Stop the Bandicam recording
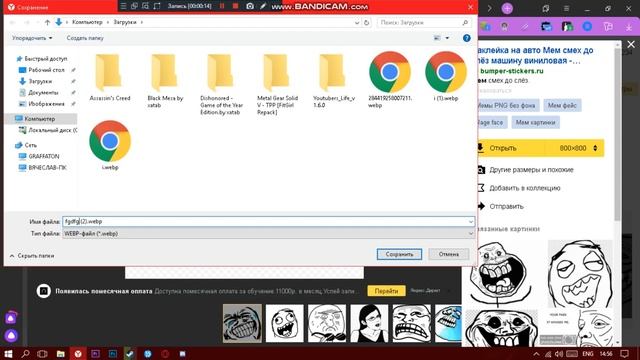Viewport: 640px width, 360px height. click(x=236, y=6)
